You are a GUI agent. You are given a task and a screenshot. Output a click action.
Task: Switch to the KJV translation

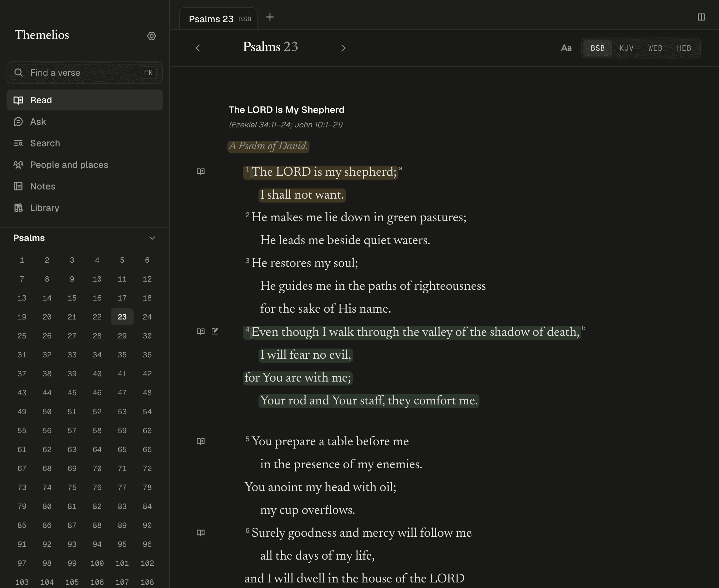pos(627,48)
